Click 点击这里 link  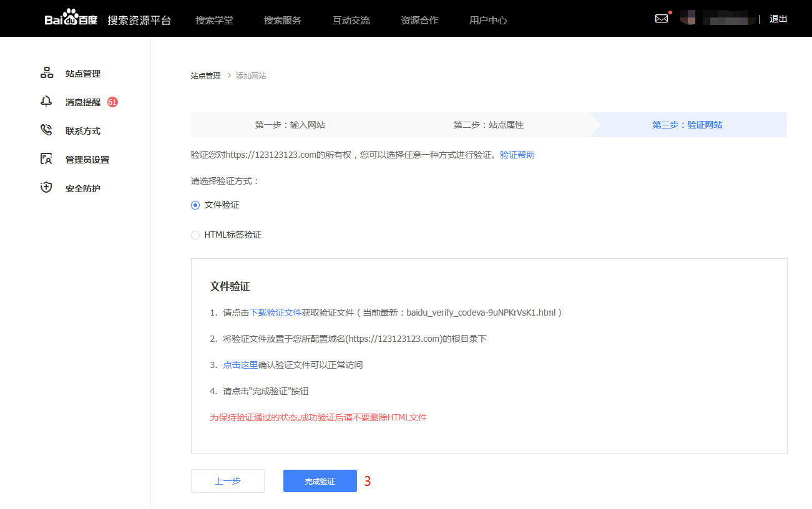click(240, 365)
